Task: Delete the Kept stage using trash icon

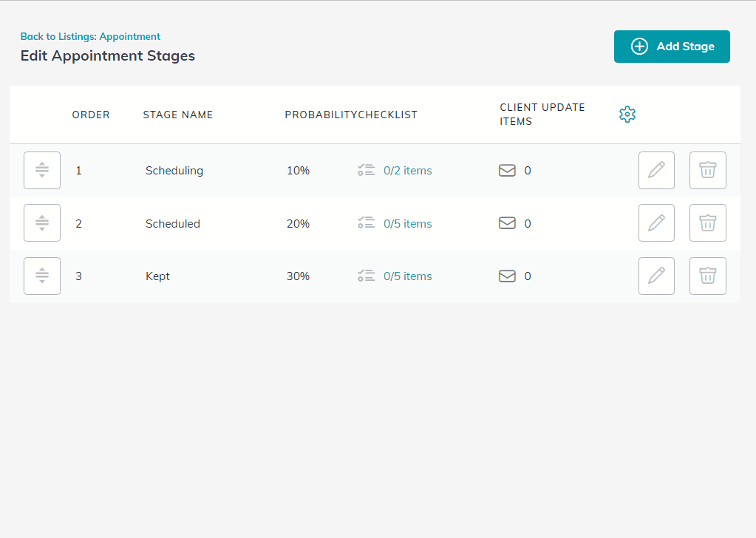Action: coord(707,276)
